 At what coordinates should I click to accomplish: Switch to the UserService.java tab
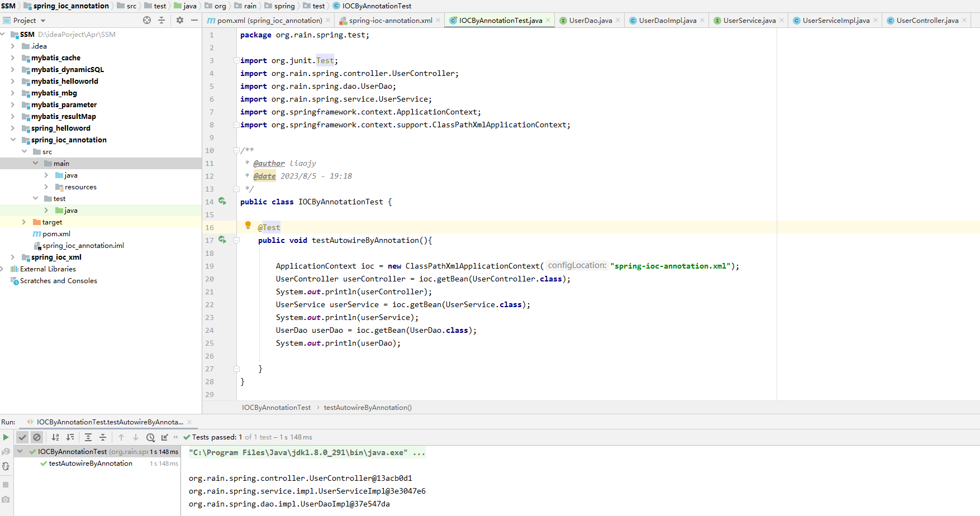[749, 20]
